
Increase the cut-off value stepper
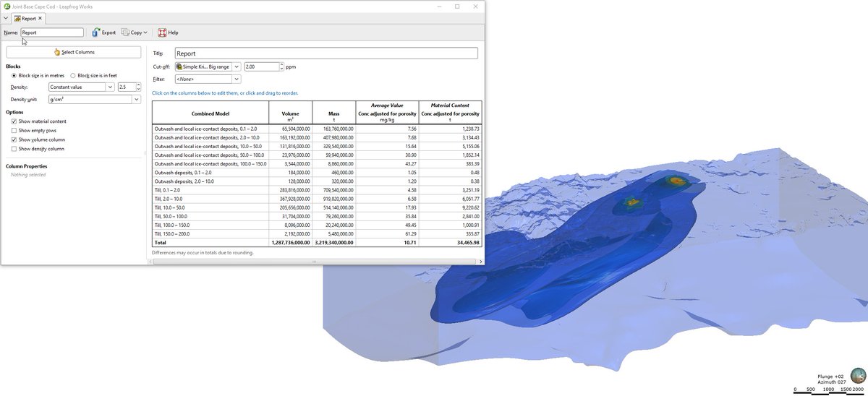click(x=281, y=64)
